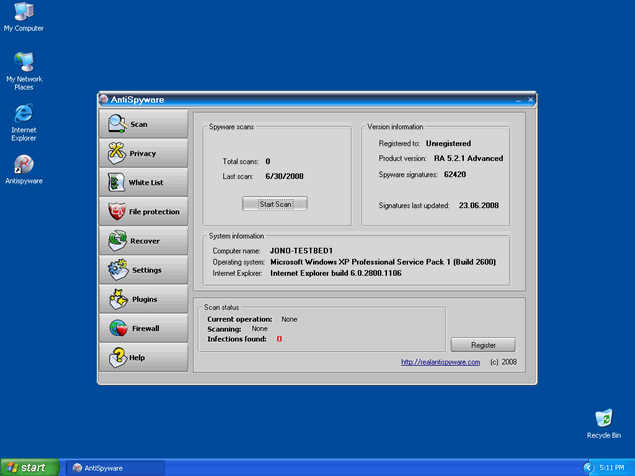Open My Computer desktop icon

tap(23, 13)
